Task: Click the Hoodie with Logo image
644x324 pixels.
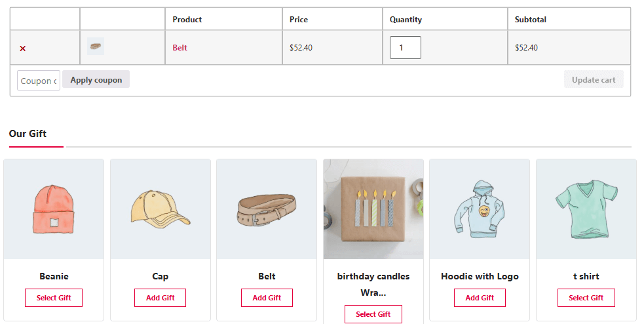Action: coord(480,209)
